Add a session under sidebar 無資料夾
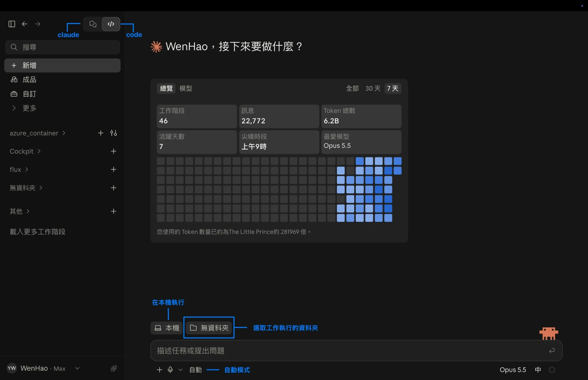 point(113,188)
